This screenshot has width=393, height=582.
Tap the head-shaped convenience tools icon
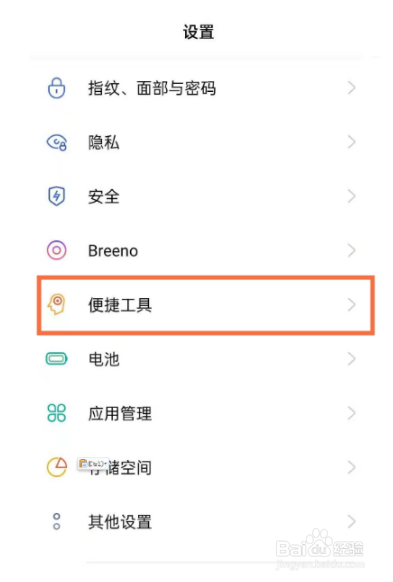56,304
